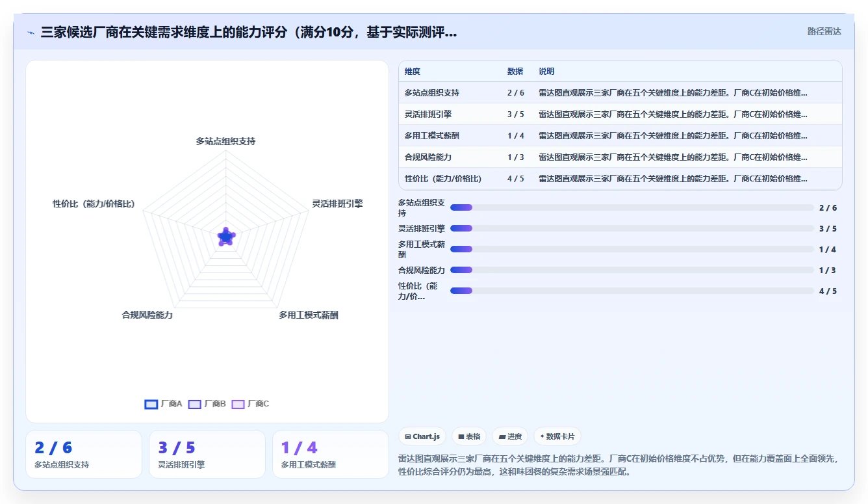This screenshot has height=504, width=868.
Task: Select the 进度 chip
Action: coord(510,436)
